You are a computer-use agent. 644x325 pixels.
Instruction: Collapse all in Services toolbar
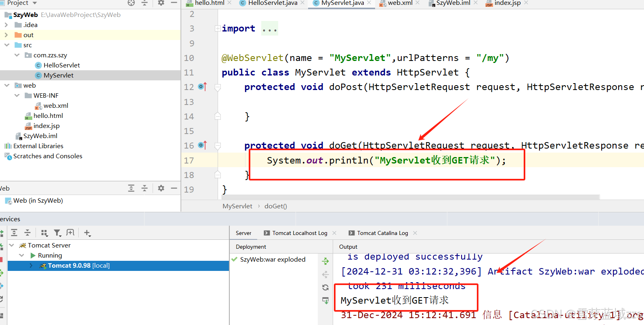[27, 233]
